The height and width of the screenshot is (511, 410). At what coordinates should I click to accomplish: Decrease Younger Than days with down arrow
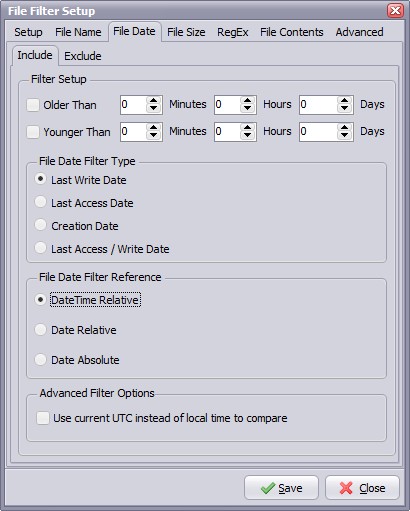pyautogui.click(x=344, y=136)
